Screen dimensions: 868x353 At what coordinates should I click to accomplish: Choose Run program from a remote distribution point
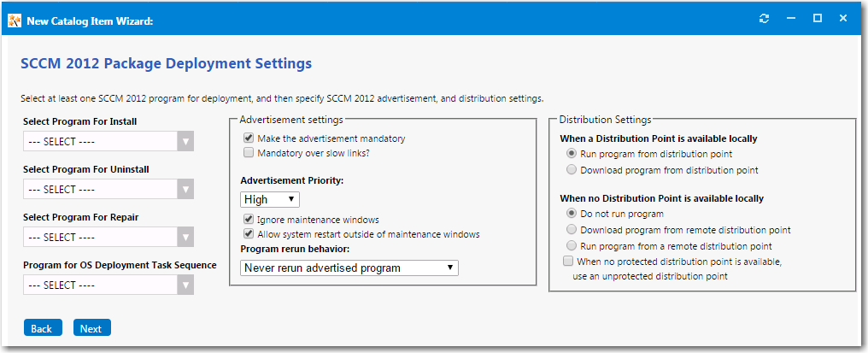click(572, 246)
